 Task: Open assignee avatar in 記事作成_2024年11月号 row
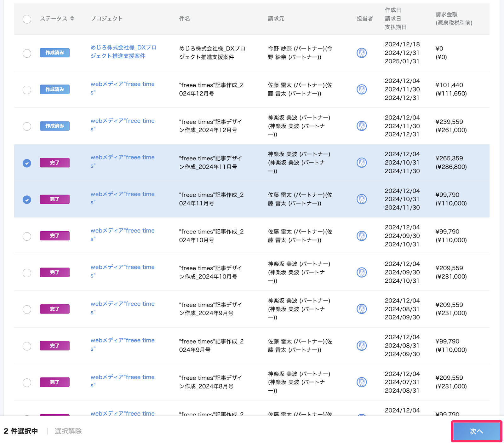(362, 199)
